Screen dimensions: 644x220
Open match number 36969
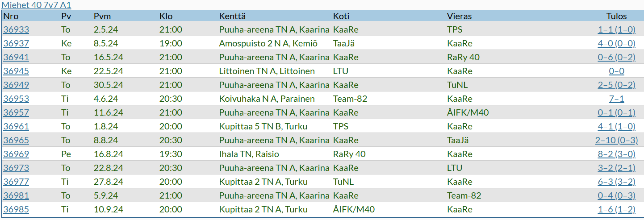[x=16, y=154]
